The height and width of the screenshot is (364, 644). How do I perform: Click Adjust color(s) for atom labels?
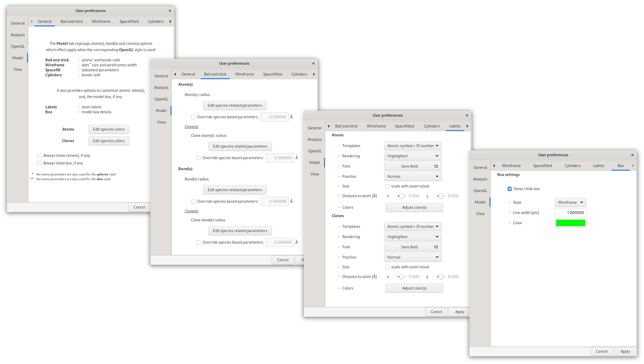tap(414, 207)
